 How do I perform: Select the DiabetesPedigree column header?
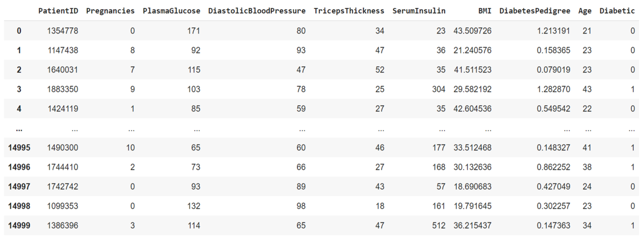click(x=535, y=11)
